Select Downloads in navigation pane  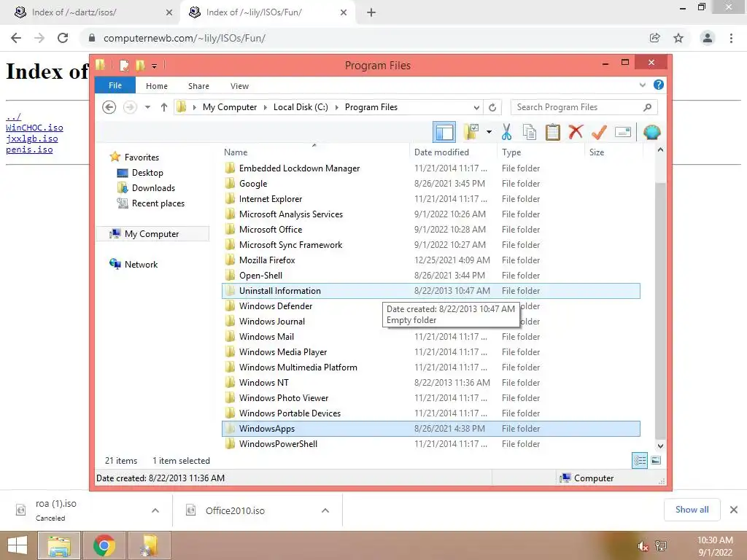[153, 188]
